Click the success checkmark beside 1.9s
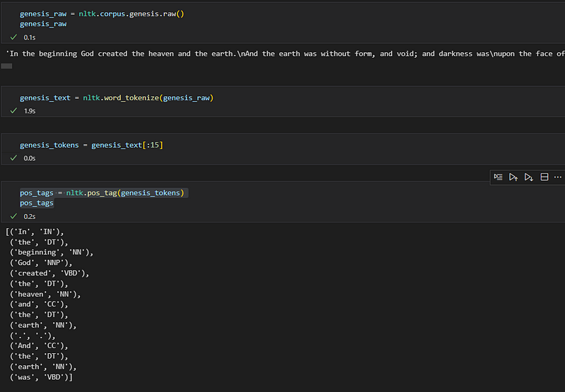 click(13, 111)
